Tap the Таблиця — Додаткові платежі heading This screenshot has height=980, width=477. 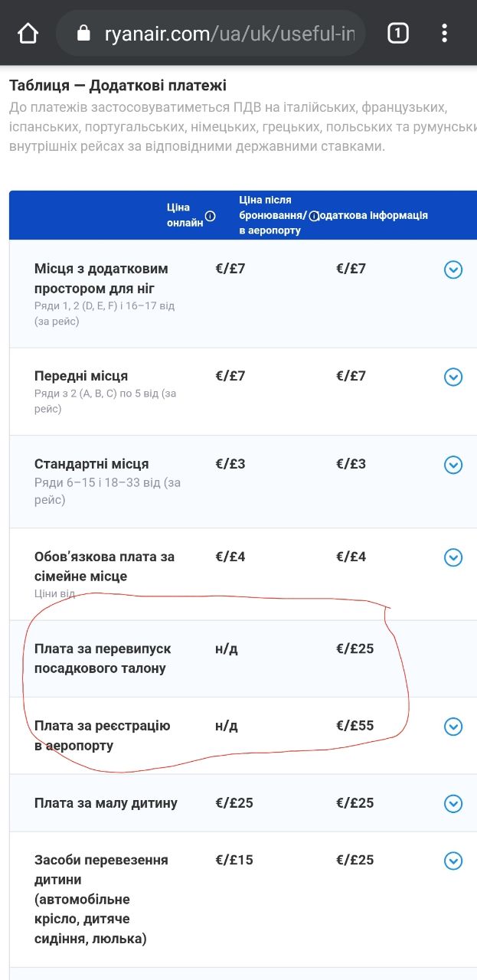[118, 86]
